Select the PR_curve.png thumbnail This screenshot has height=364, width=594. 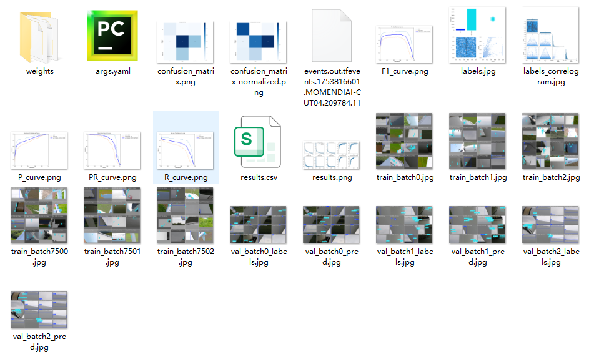click(x=112, y=150)
